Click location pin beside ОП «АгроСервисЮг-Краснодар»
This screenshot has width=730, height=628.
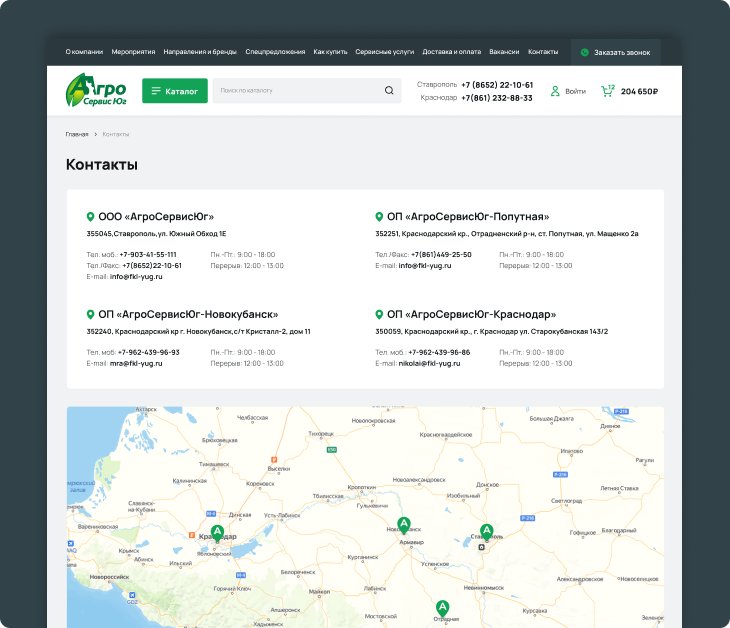coord(379,314)
